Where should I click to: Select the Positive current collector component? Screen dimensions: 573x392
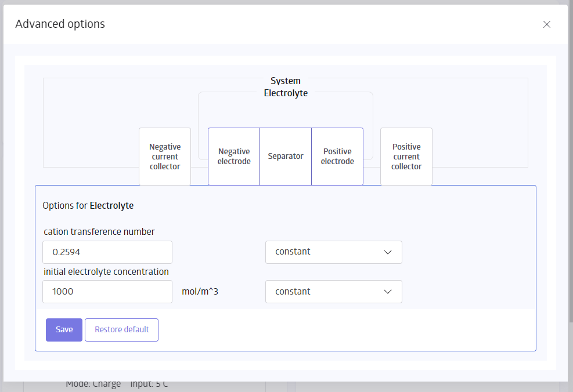click(x=406, y=156)
